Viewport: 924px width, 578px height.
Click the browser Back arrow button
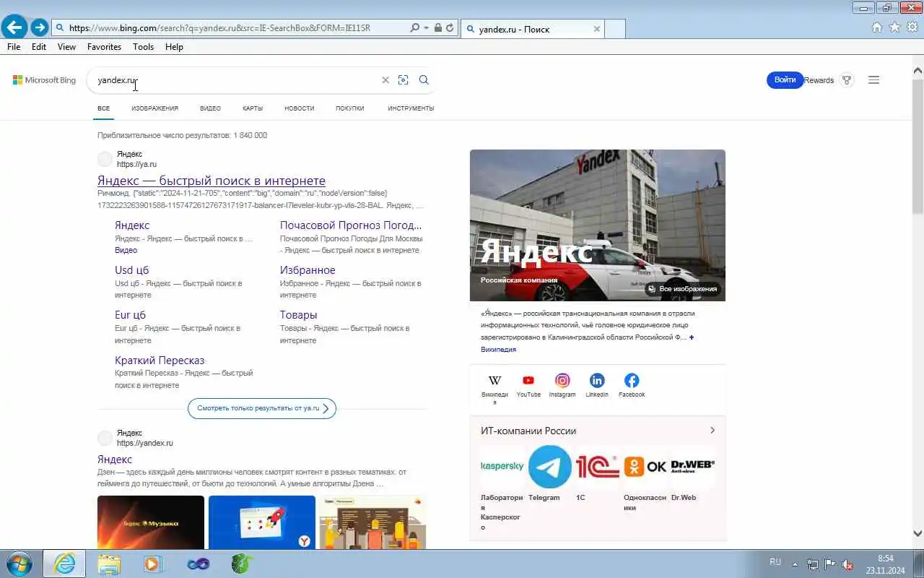[14, 28]
